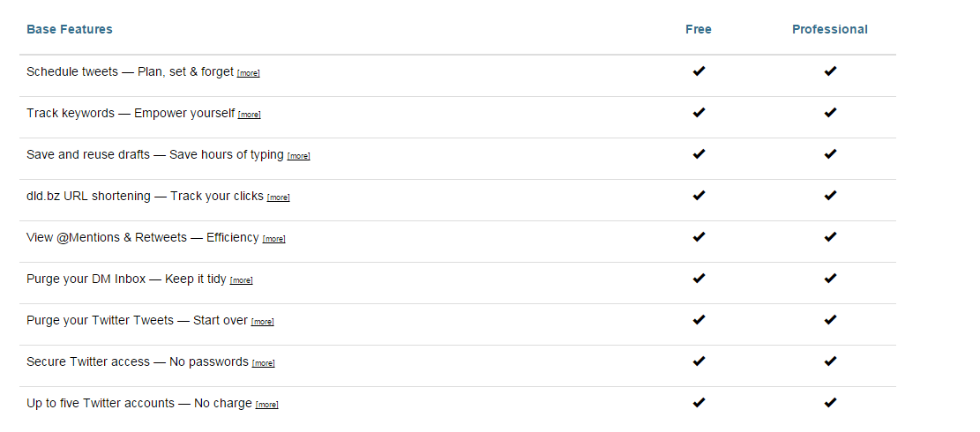This screenshot has width=980, height=432.
Task: Click Professional checkmark for Schedule tweets
Action: tap(830, 71)
